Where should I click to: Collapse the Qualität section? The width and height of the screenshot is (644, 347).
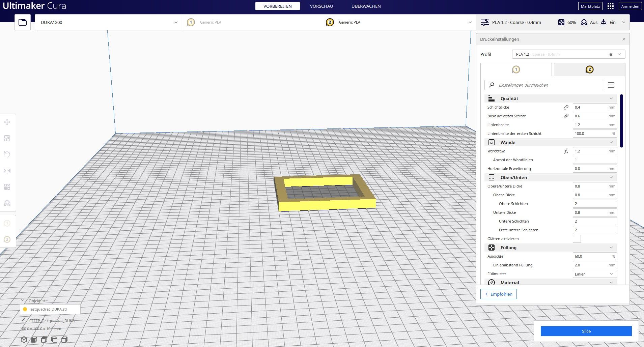[551, 98]
